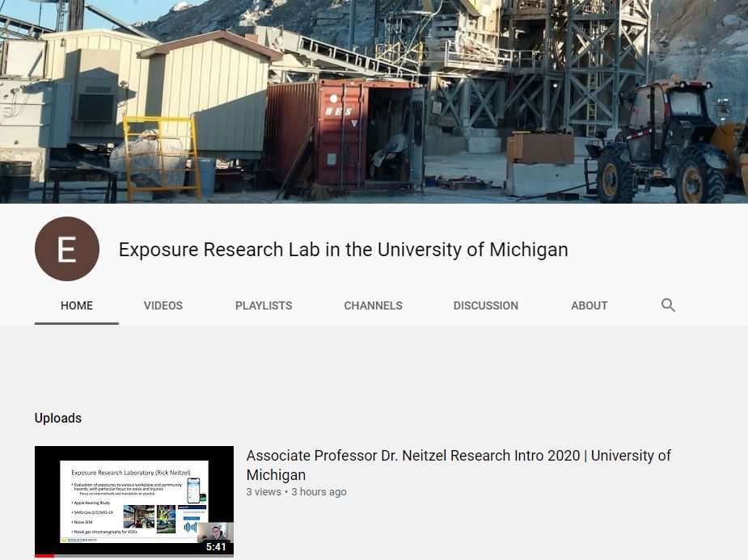748x560 pixels.
Task: Click the smartphone picture on the thumbnail slide
Action: [x=192, y=488]
